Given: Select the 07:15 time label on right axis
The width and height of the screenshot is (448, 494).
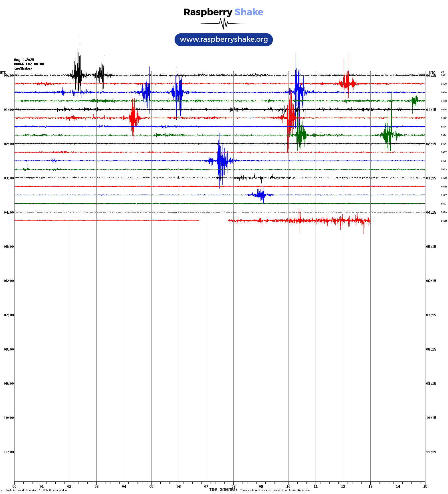Looking at the screenshot, I should 431,315.
